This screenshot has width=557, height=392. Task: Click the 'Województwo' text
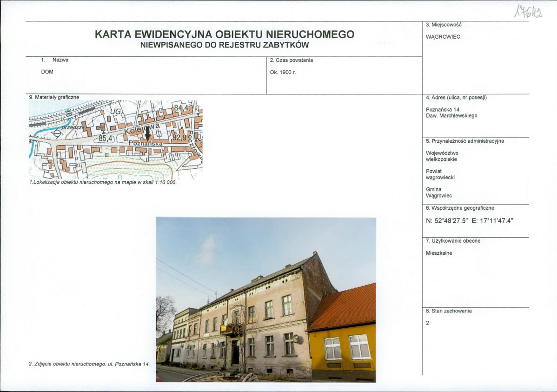click(x=442, y=153)
